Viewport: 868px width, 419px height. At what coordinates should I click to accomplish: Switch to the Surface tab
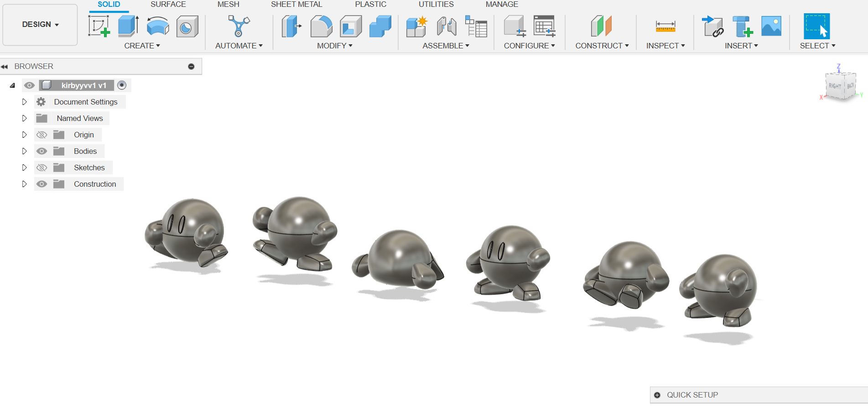[168, 5]
